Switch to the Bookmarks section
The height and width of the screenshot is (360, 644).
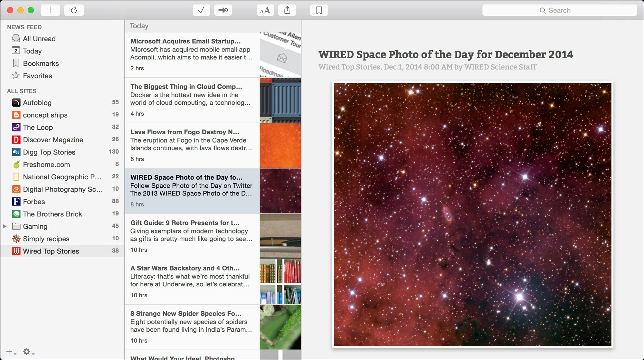coord(41,63)
